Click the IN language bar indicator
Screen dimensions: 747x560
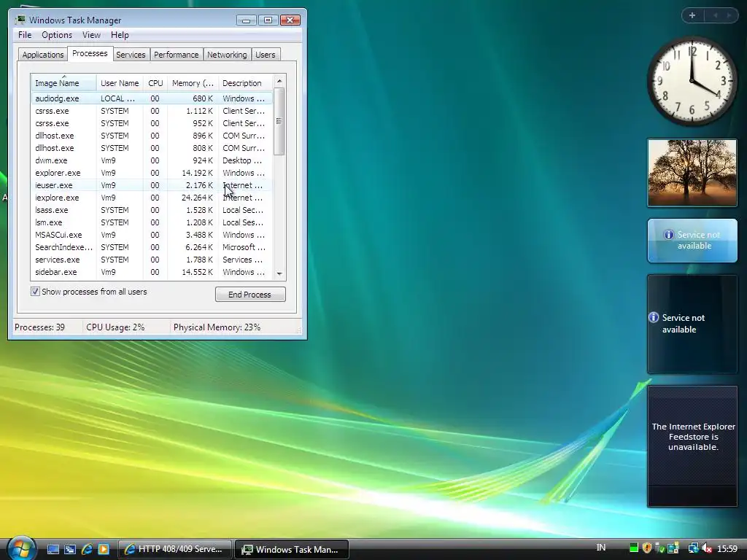click(x=601, y=548)
